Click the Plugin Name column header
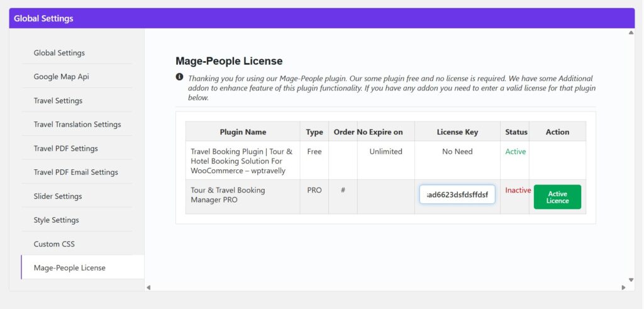644x309 pixels. [x=243, y=132]
